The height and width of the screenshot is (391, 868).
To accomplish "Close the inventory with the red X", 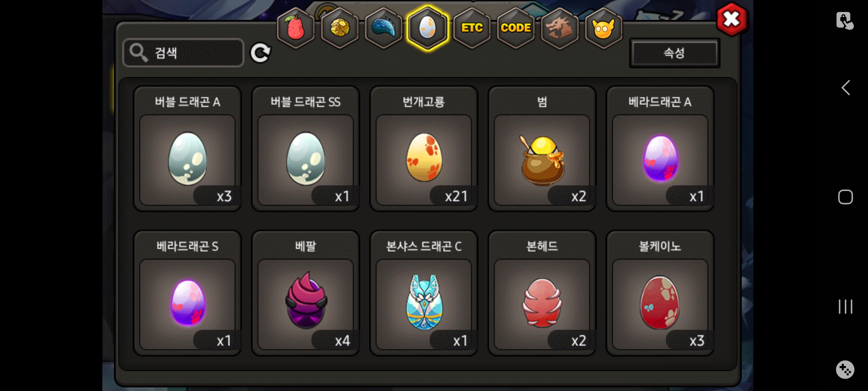I will (732, 19).
